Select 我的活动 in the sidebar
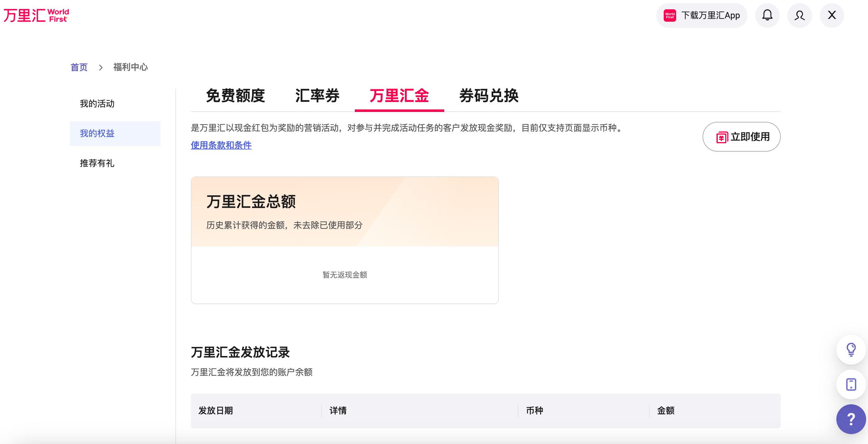Screen dimensions: 868x444 click(97, 104)
